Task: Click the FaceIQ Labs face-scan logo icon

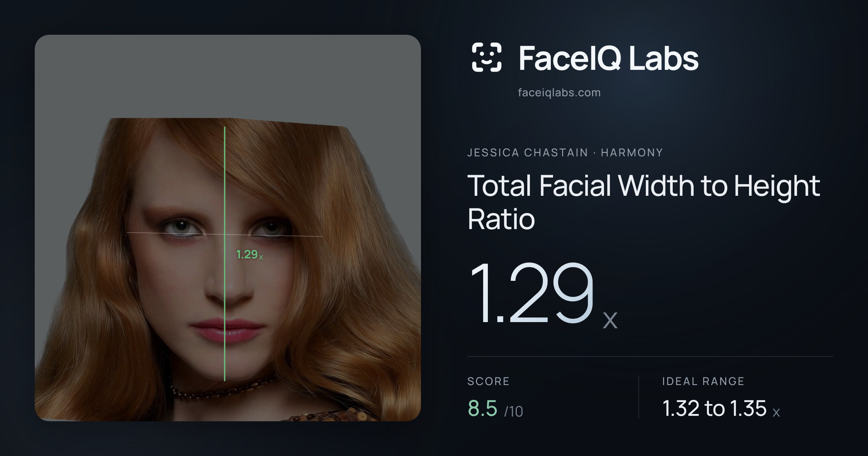Action: (x=486, y=57)
